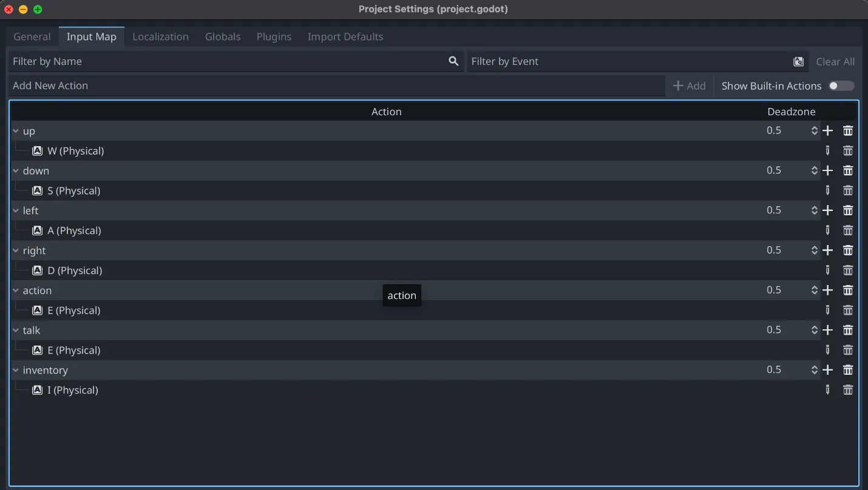Edit the W (Physical) event binding
The image size is (868, 490).
click(x=827, y=151)
